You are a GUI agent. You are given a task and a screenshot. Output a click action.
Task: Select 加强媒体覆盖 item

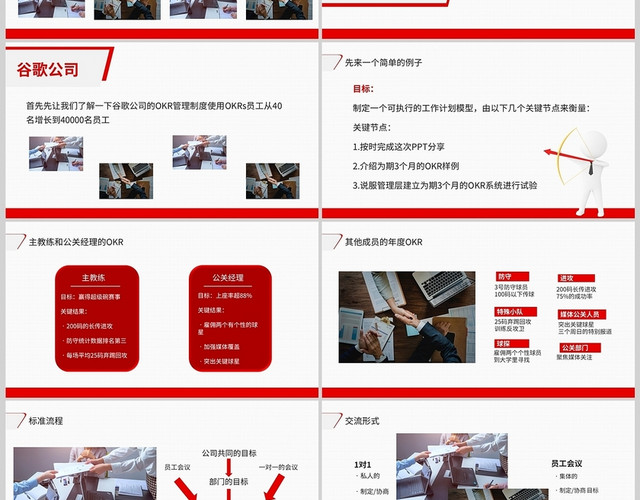220,347
